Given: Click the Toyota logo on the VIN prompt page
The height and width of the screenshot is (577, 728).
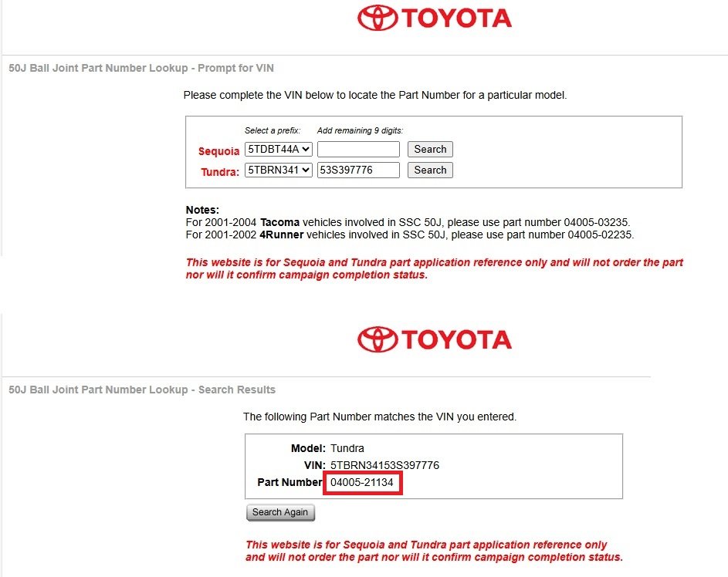Looking at the screenshot, I should tap(435, 18).
